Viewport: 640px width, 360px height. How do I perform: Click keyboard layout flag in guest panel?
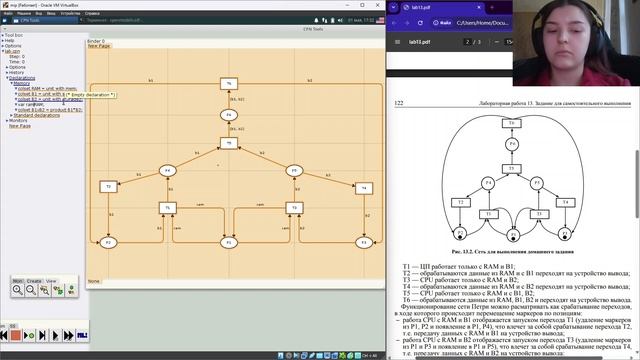point(380,20)
